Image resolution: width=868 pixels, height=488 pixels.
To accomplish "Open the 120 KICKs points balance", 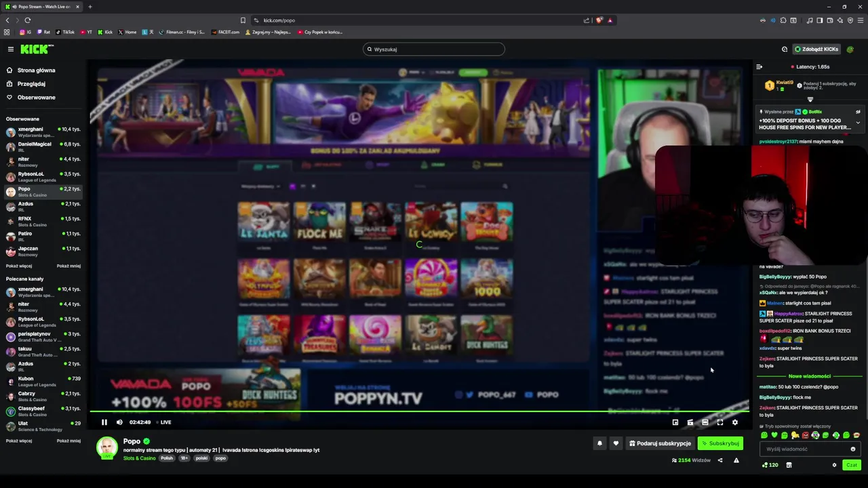I will [770, 465].
